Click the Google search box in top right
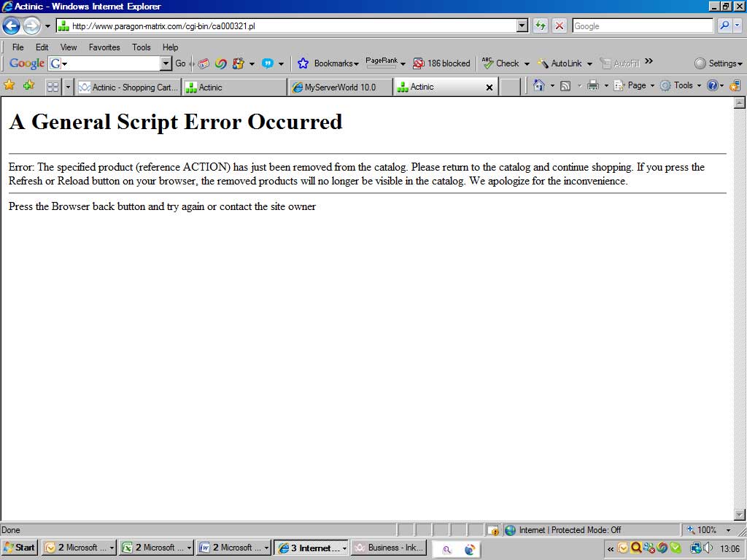747x560 pixels. (x=642, y=26)
